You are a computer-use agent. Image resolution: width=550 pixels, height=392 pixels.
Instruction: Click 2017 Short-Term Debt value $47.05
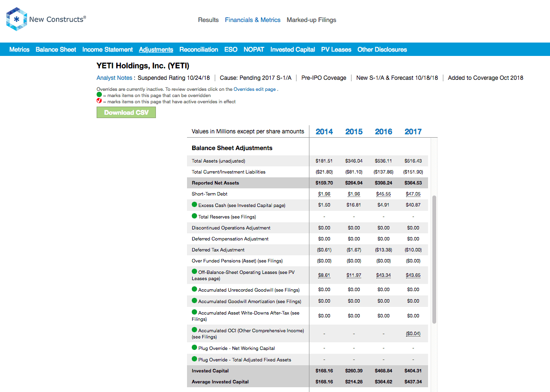click(x=413, y=194)
